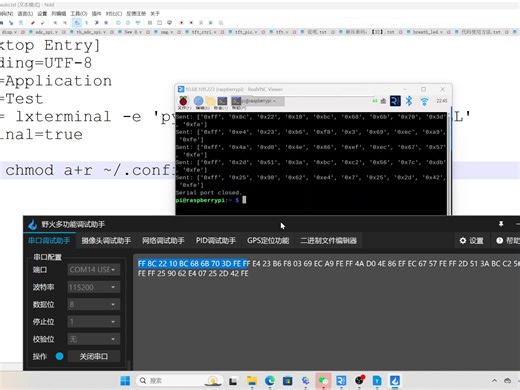
Task: Open the 设置 menu in Notepad
Action: [42, 14]
